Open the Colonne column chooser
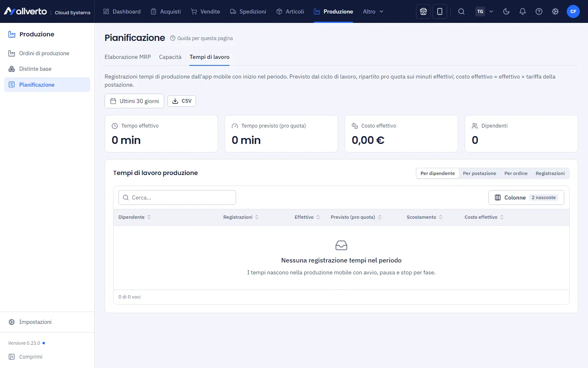The width and height of the screenshot is (588, 368). click(x=526, y=197)
